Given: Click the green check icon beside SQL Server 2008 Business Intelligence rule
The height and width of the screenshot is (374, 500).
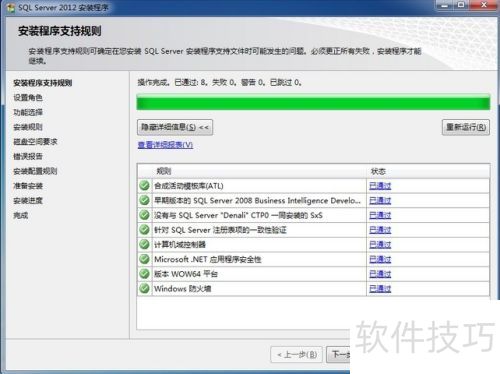Looking at the screenshot, I should (144, 200).
